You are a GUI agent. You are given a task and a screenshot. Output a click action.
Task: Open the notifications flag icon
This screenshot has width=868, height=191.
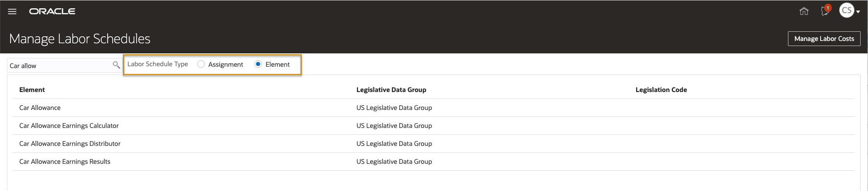(x=825, y=11)
